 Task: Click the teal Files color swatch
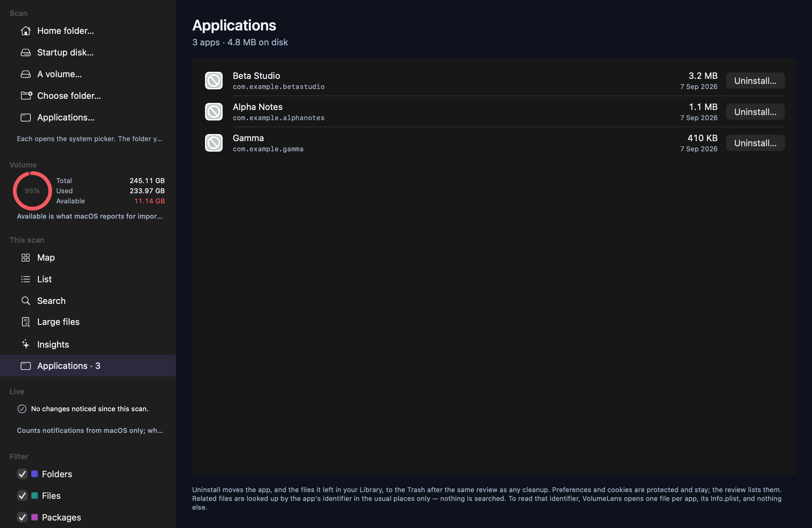click(x=35, y=496)
